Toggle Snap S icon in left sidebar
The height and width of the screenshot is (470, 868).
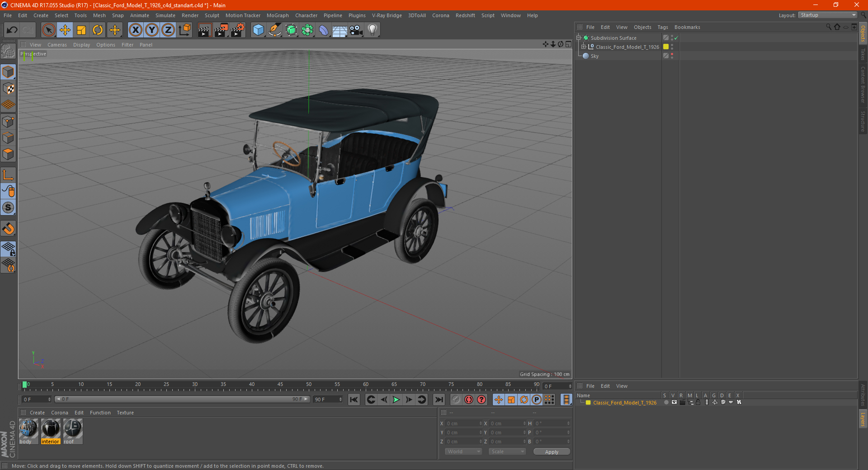[8, 207]
